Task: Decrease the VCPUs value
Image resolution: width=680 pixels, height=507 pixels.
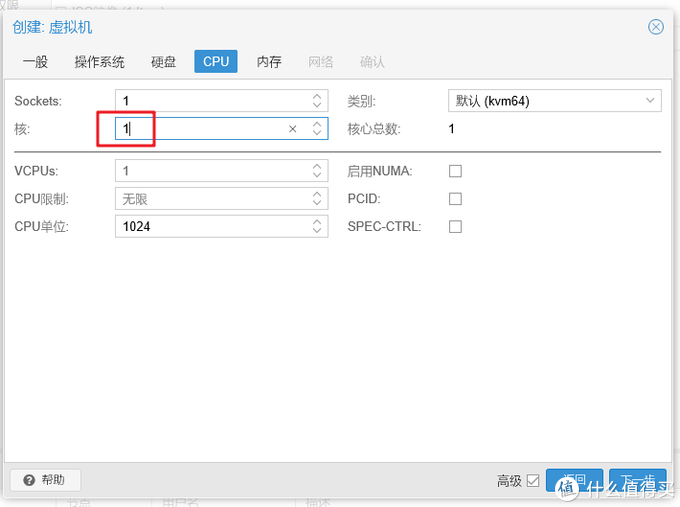Action: (317, 176)
